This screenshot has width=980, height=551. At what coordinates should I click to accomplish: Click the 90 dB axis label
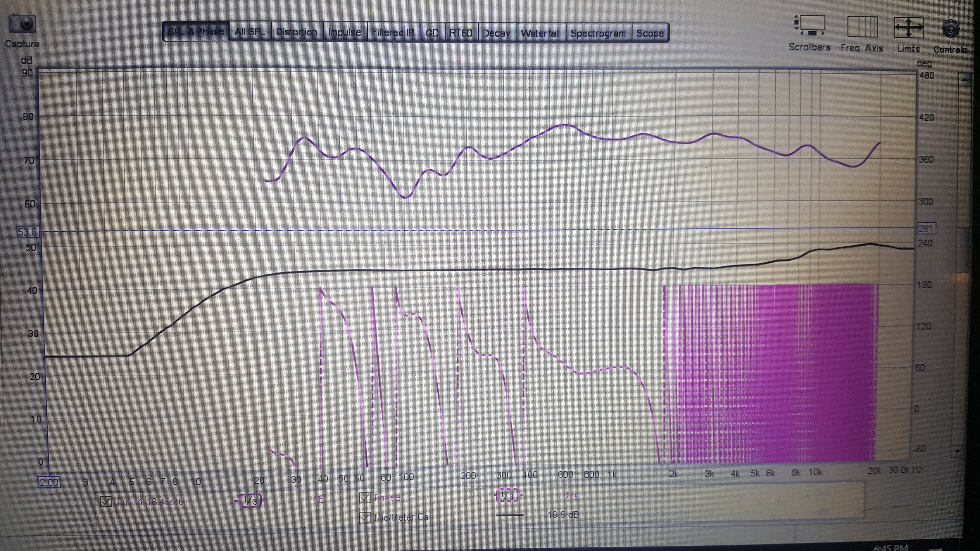[27, 73]
